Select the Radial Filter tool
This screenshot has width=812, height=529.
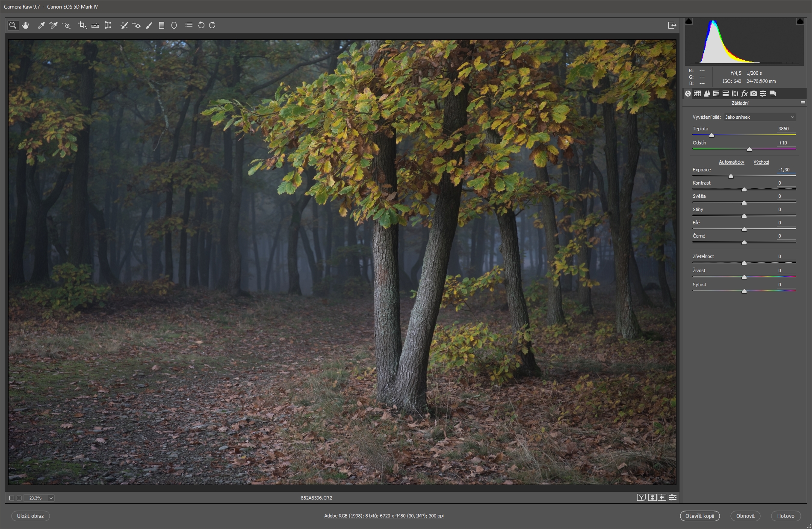click(174, 25)
